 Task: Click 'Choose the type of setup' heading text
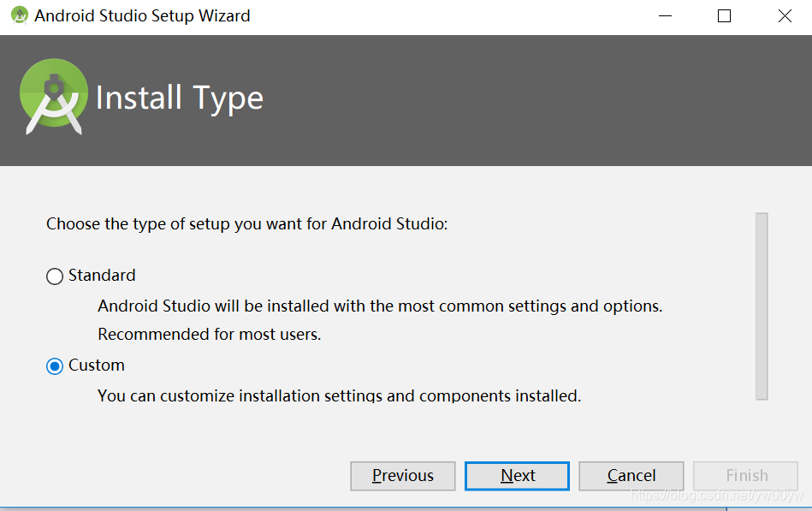click(246, 224)
